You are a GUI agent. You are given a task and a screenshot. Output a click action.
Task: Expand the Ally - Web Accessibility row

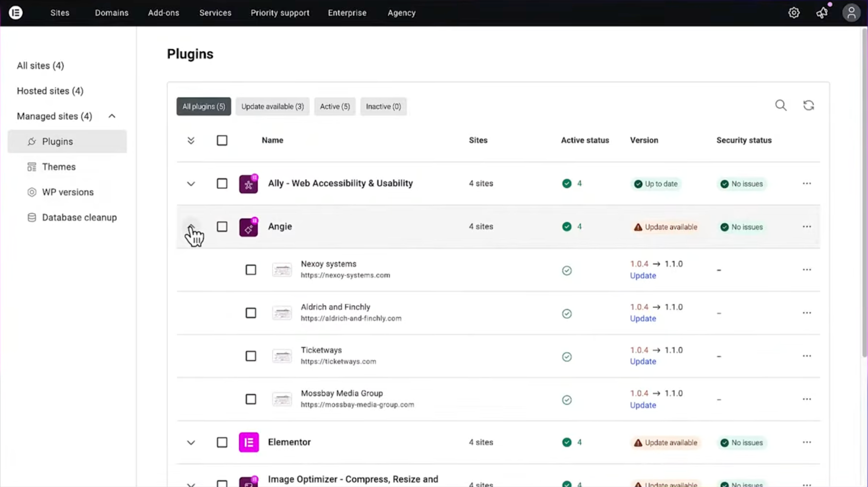tap(191, 184)
